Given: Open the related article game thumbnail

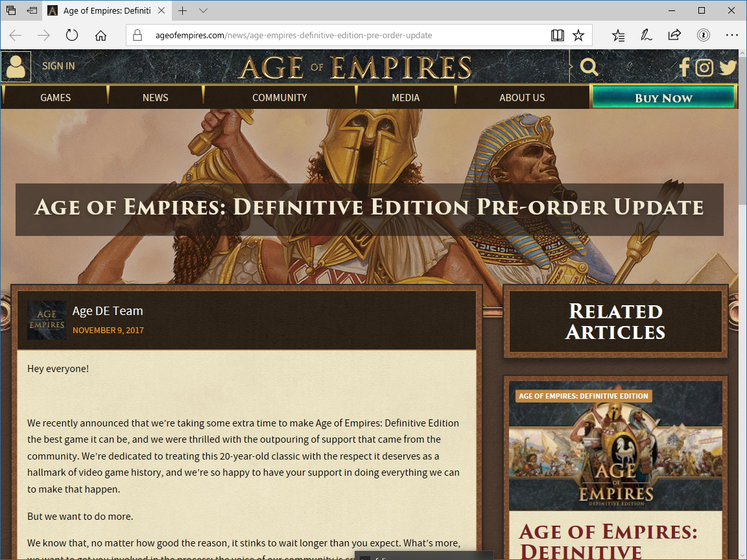Looking at the screenshot, I should [615, 446].
